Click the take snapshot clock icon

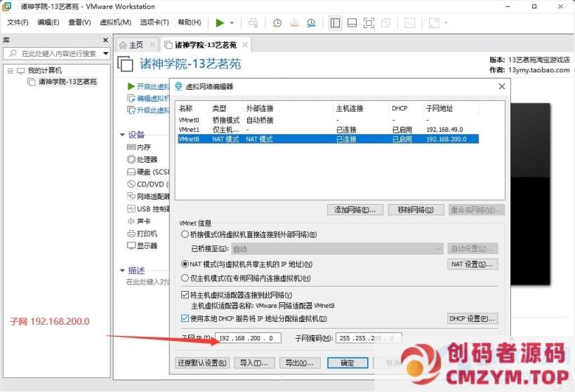pyautogui.click(x=277, y=23)
